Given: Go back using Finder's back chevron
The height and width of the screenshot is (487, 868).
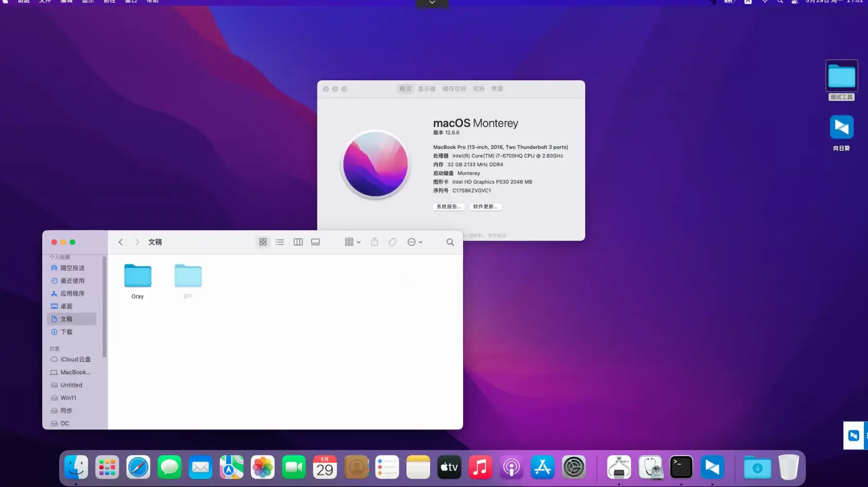Looking at the screenshot, I should 121,242.
